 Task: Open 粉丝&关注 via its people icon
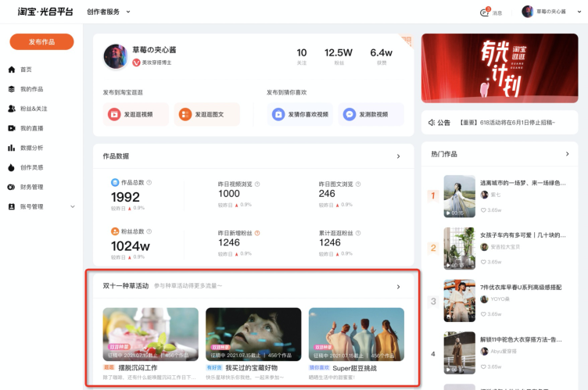[12, 109]
